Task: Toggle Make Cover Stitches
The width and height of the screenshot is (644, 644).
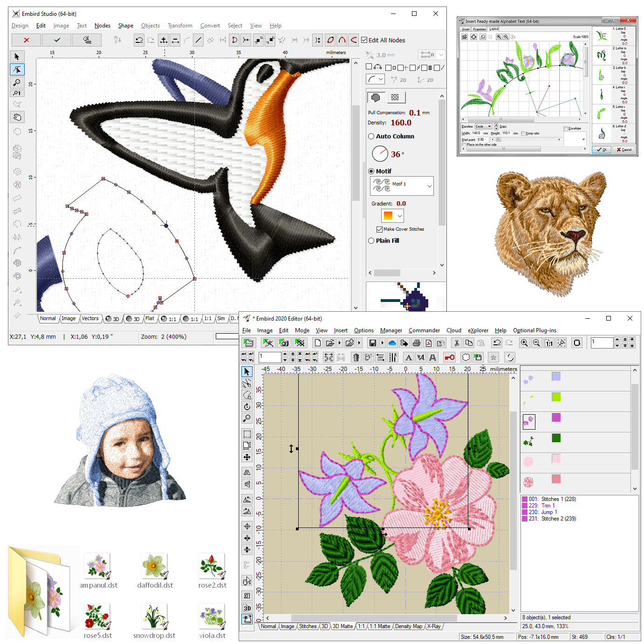Action: coord(380,229)
